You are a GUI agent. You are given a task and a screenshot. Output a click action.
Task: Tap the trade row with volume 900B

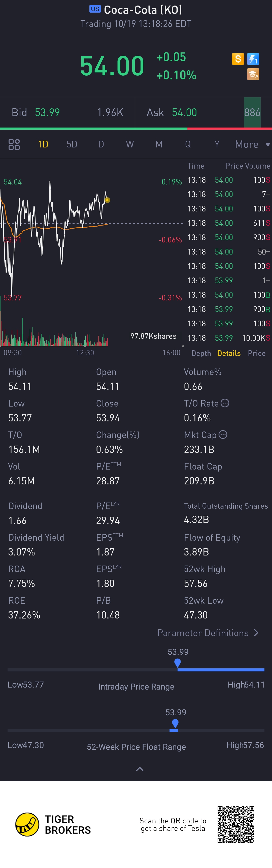click(229, 309)
